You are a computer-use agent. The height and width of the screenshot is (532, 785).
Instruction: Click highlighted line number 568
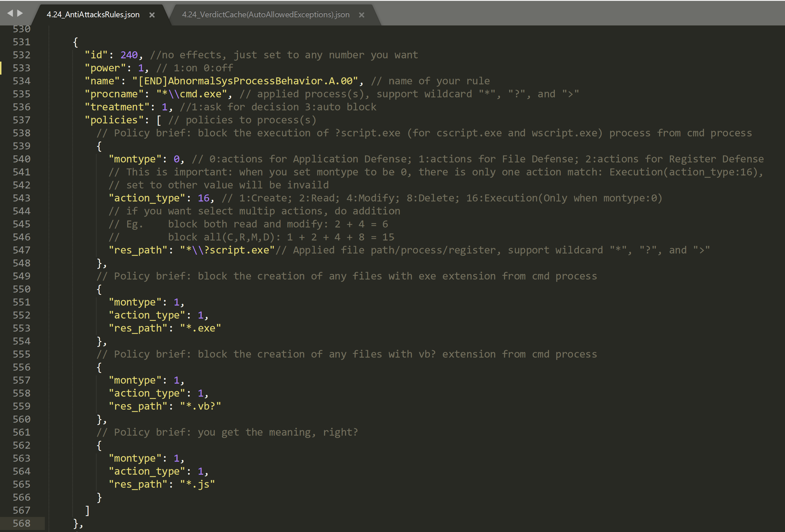point(22,523)
